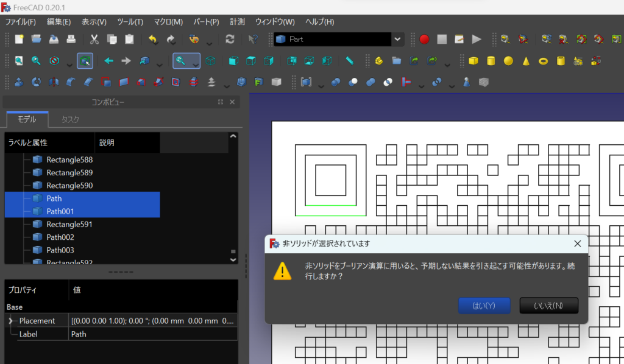Viewport: 624px width, 364px height.
Task: Expand the Placement property row
Action: pos(11,321)
